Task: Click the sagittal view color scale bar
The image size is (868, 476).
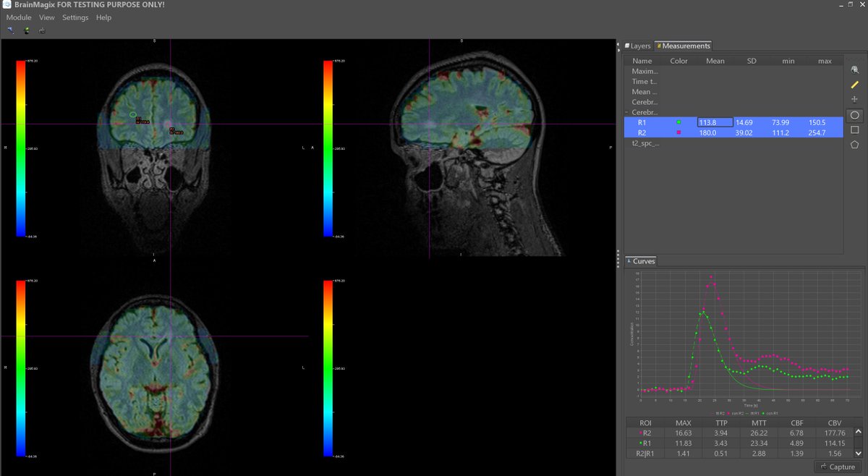Action: 328,148
